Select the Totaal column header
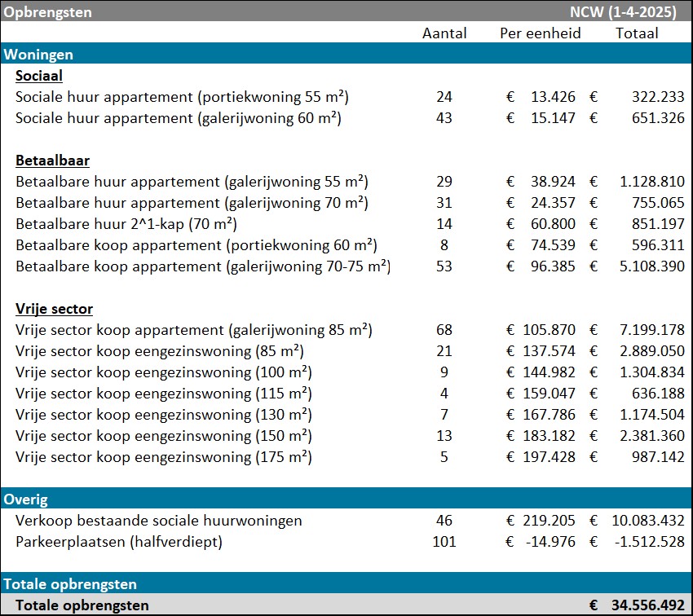The image size is (693, 616). [637, 33]
